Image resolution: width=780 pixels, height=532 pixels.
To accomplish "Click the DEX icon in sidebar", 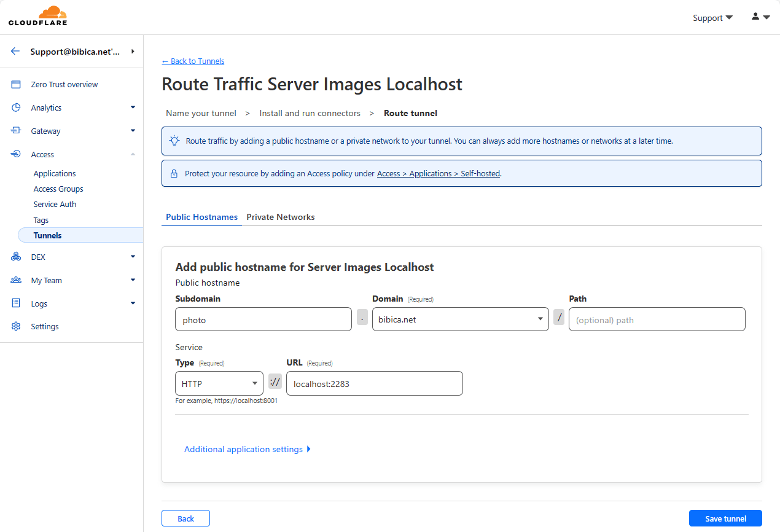I will click(16, 257).
